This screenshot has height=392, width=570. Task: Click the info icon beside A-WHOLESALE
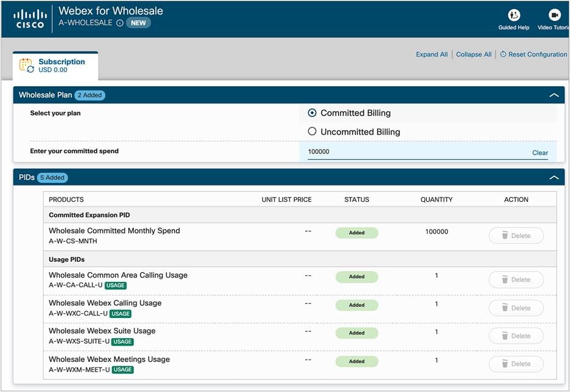click(x=120, y=23)
